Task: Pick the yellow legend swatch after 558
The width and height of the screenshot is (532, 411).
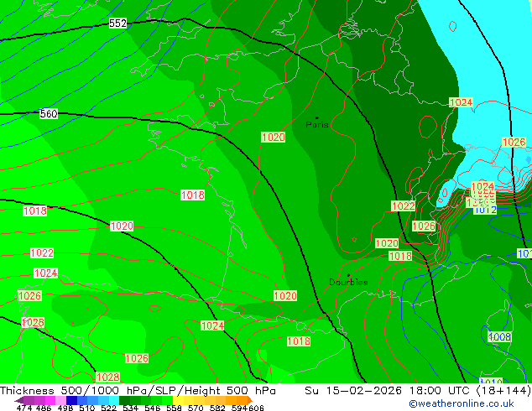Action: pyautogui.click(x=178, y=400)
